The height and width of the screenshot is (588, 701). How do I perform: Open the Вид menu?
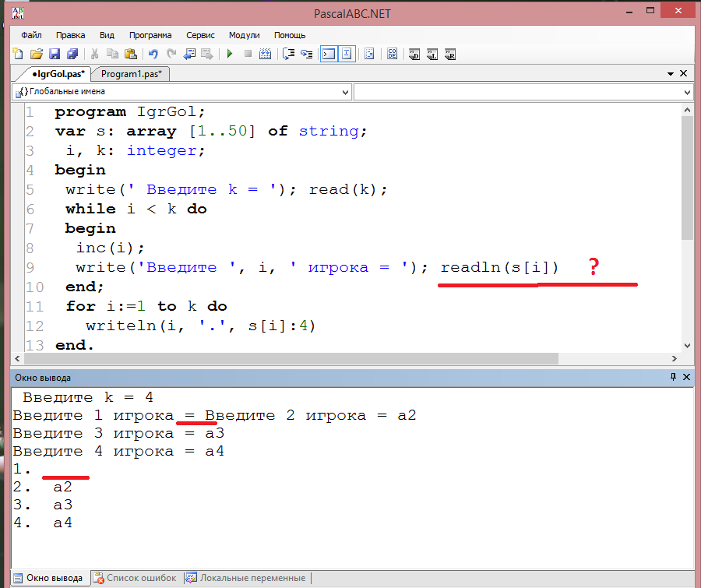tap(107, 35)
